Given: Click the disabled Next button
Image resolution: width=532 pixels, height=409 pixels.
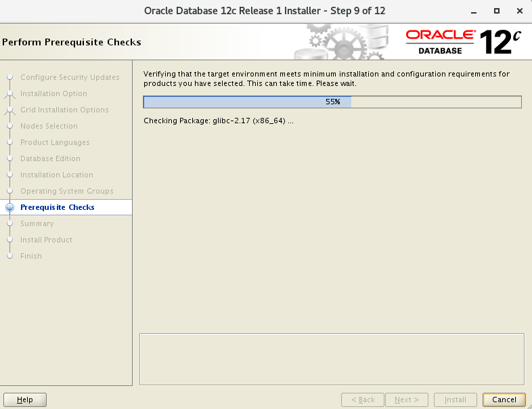Looking at the screenshot, I should click(407, 400).
